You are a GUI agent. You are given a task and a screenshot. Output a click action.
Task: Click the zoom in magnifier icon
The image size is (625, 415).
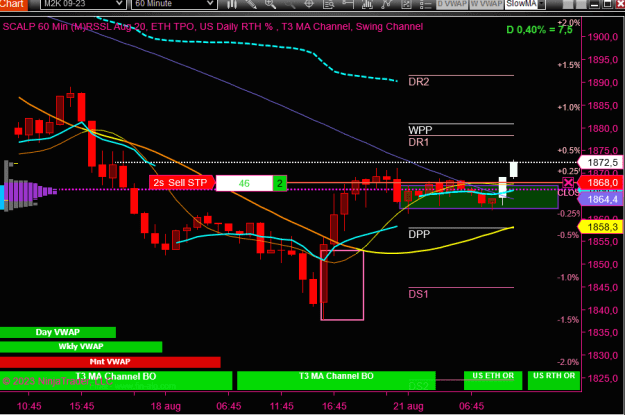[271, 4]
